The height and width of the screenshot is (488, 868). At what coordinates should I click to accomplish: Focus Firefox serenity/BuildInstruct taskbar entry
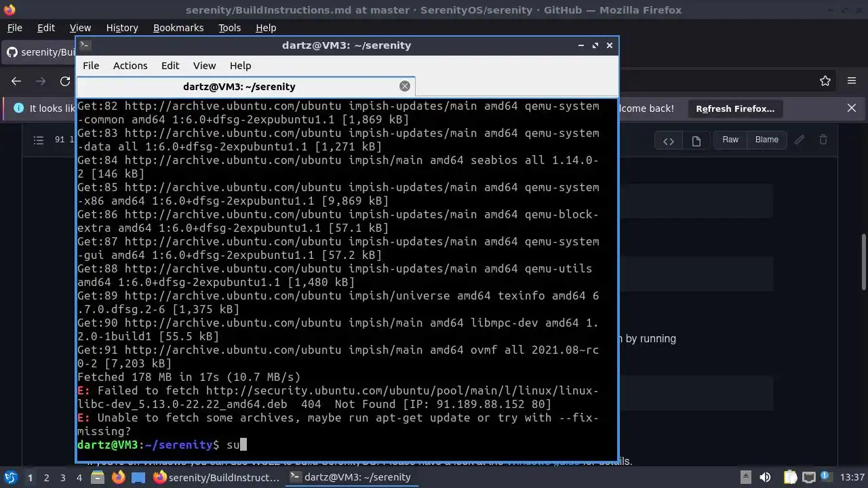coord(216,477)
